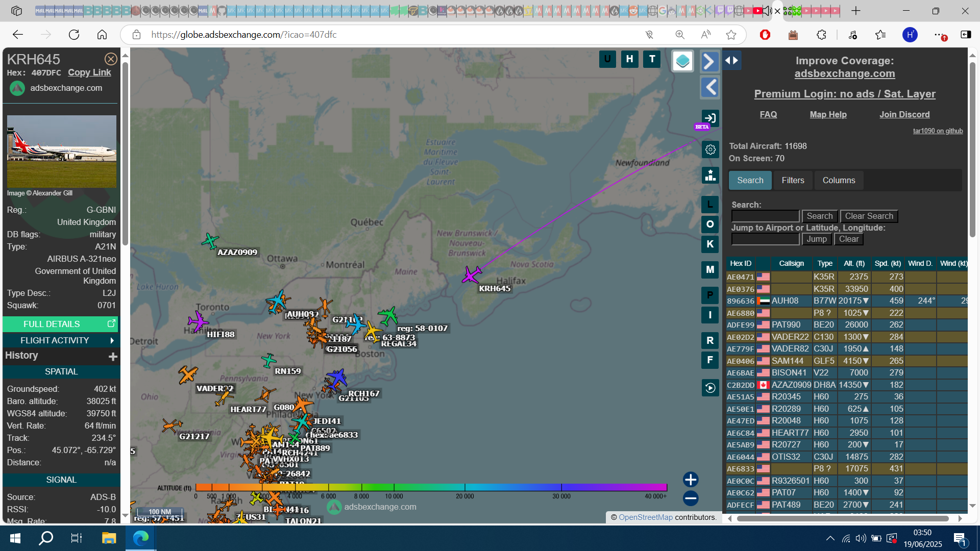This screenshot has width=980, height=551.
Task: Toggle the L map button
Action: 710,205
